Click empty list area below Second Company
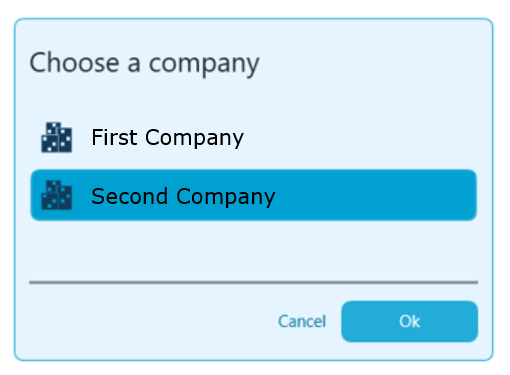Screen dimensions: 510x375 pyautogui.click(x=253, y=250)
